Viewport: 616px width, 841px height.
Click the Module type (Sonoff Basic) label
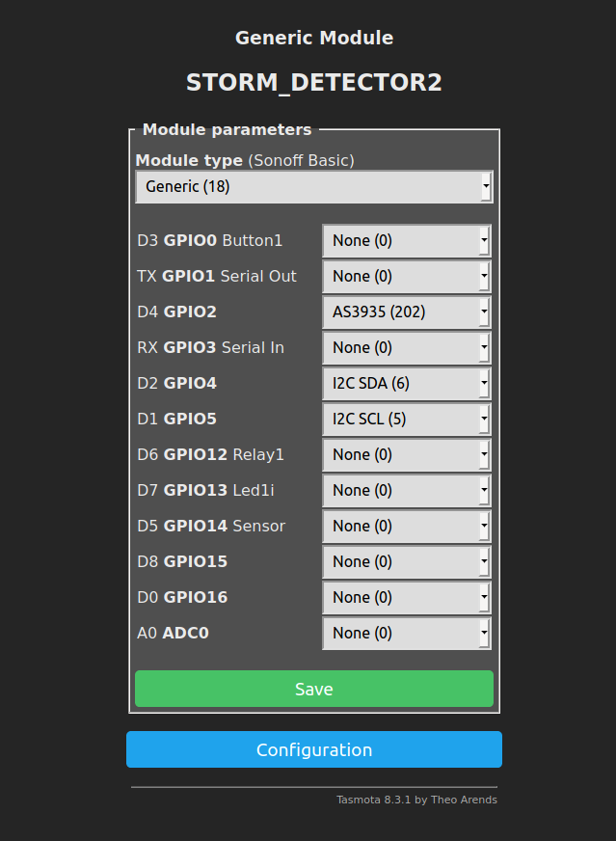(245, 160)
